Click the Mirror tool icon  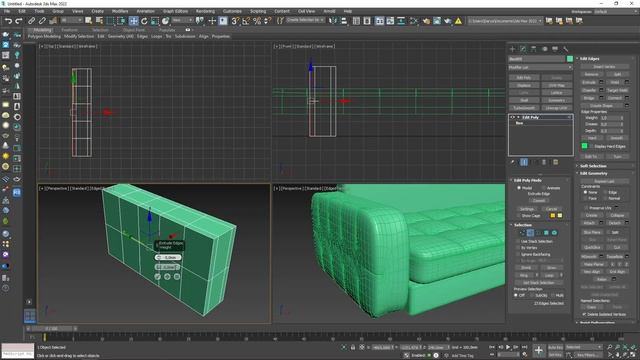[333, 21]
